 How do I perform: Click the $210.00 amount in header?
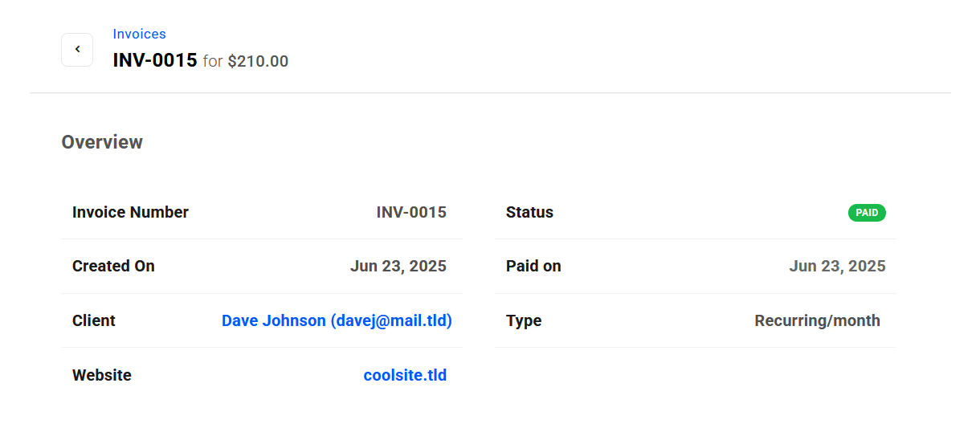258,61
